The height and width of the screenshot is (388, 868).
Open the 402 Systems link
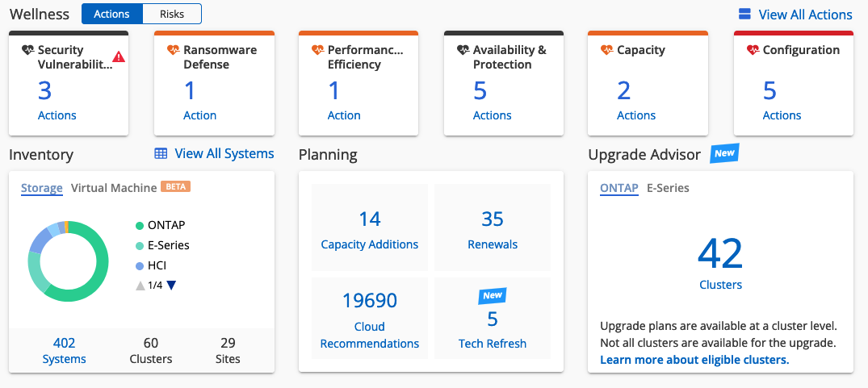pyautogui.click(x=64, y=351)
